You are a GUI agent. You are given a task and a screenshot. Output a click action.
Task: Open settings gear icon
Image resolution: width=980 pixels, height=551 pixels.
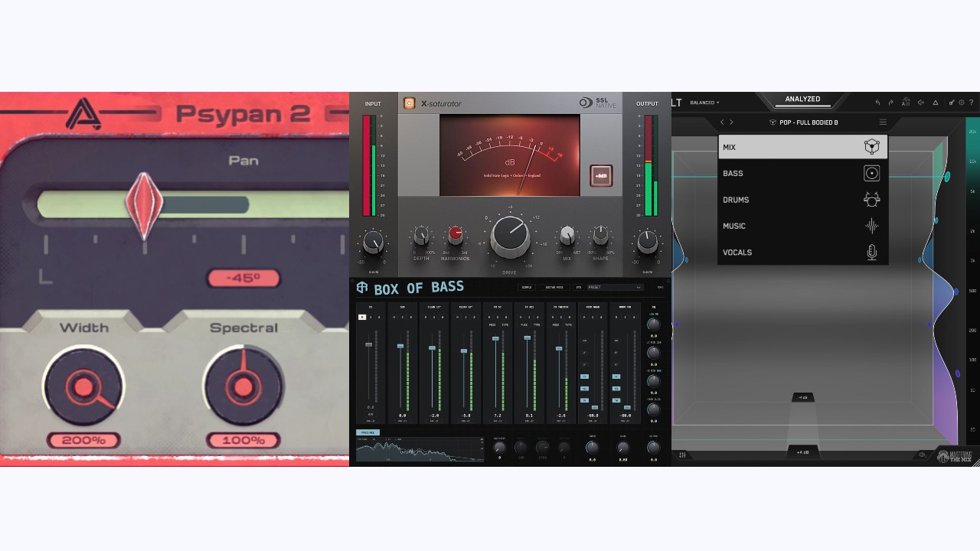tap(962, 103)
